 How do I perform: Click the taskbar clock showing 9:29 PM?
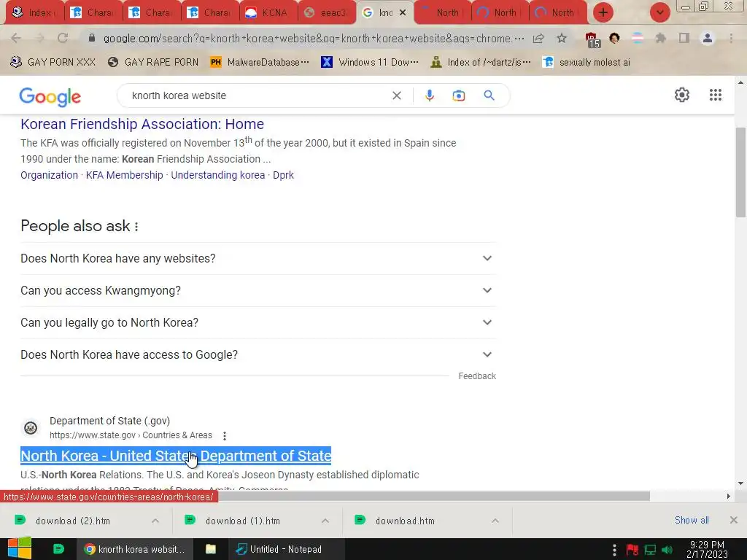click(x=707, y=549)
